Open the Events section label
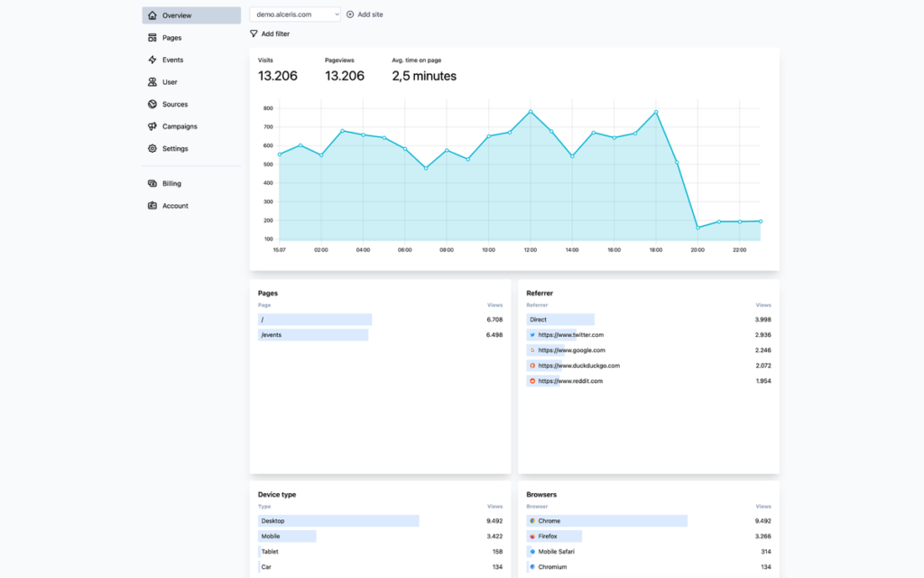924x578 pixels. point(172,60)
